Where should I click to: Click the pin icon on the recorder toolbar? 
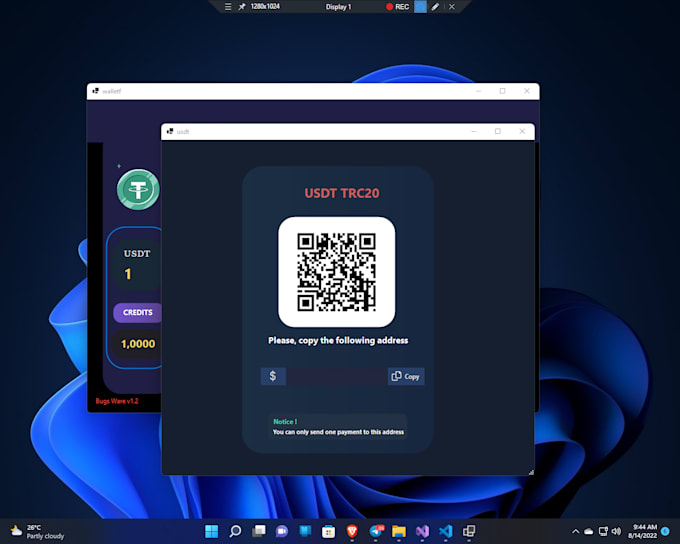pyautogui.click(x=242, y=7)
